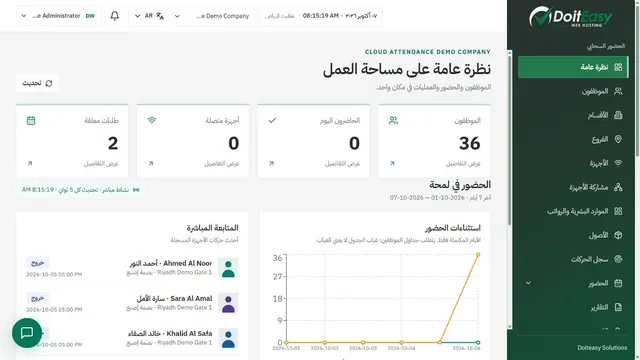Click the language translate icon
Image resolution: width=640 pixels, height=360 pixels.
160,16
